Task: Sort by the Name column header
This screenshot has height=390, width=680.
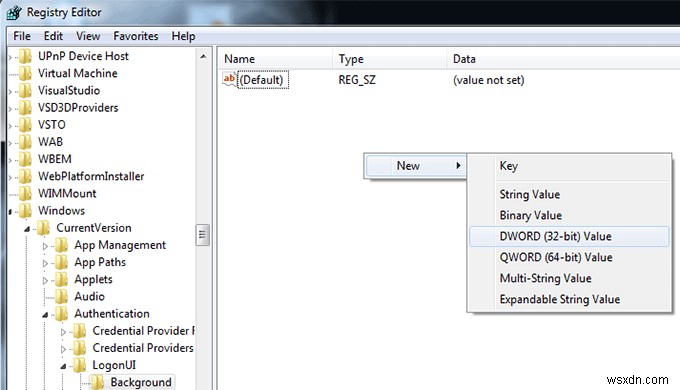Action: [x=275, y=59]
